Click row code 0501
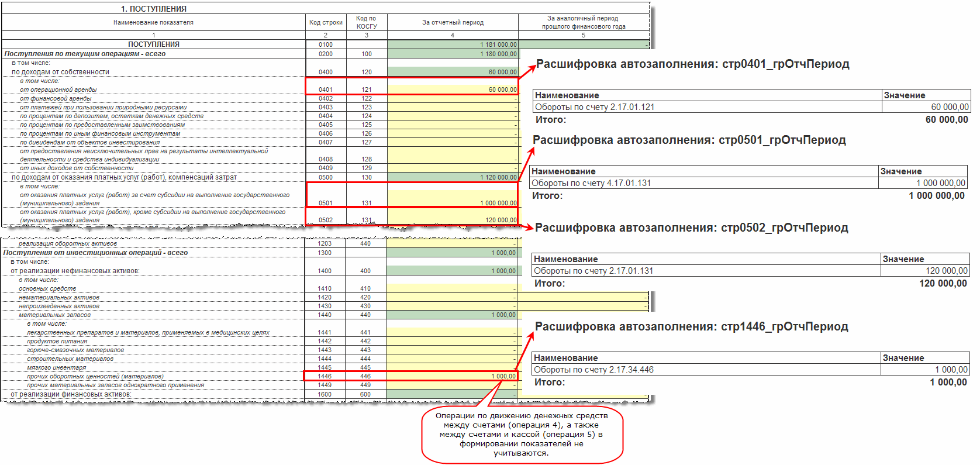980x465 pixels. (326, 203)
